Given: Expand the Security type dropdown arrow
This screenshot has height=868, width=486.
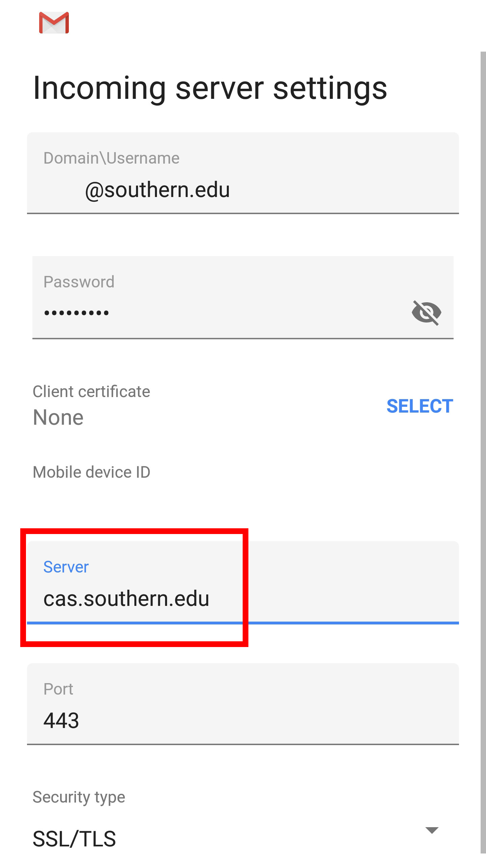Looking at the screenshot, I should pyautogui.click(x=432, y=830).
